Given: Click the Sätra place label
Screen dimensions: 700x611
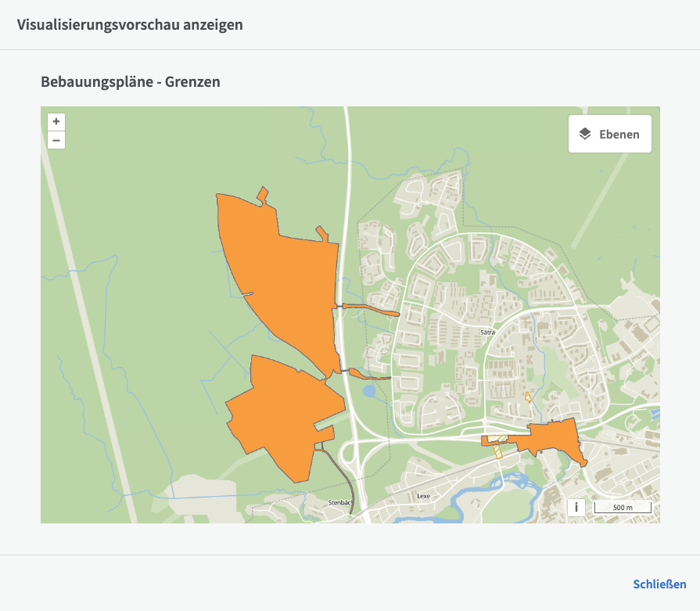Looking at the screenshot, I should click(487, 332).
